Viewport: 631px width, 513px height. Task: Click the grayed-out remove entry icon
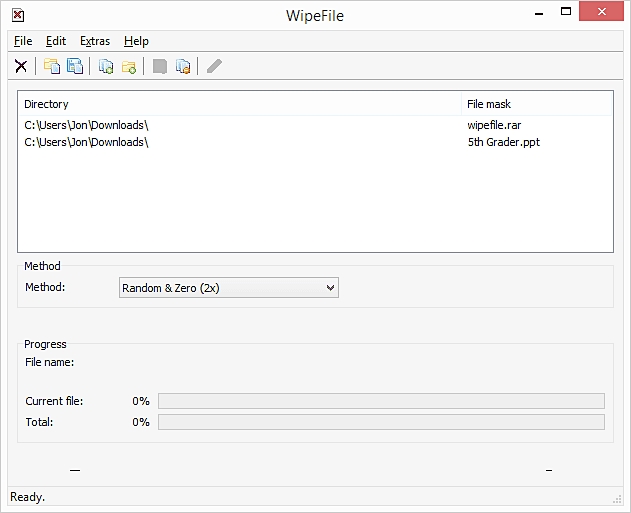(x=160, y=66)
